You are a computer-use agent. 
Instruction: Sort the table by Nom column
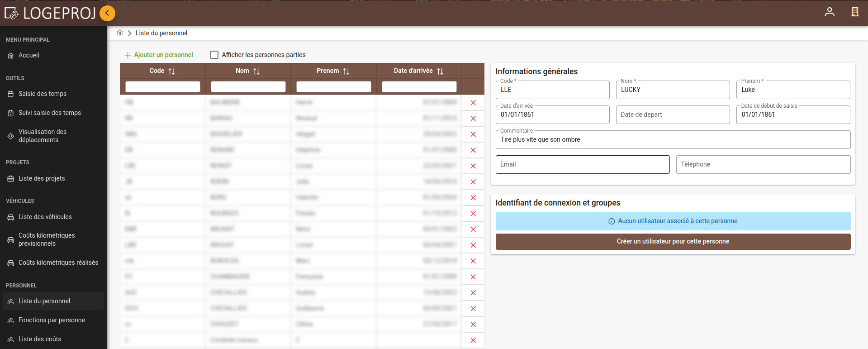click(256, 72)
